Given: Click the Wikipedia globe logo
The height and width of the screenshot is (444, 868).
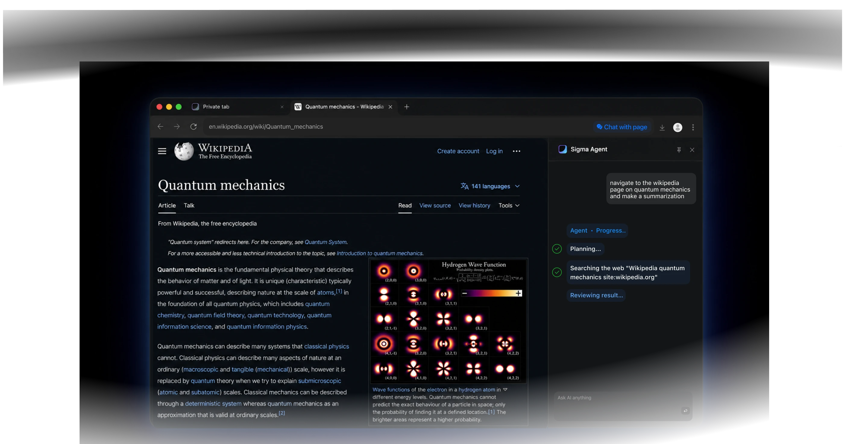Looking at the screenshot, I should tap(184, 151).
